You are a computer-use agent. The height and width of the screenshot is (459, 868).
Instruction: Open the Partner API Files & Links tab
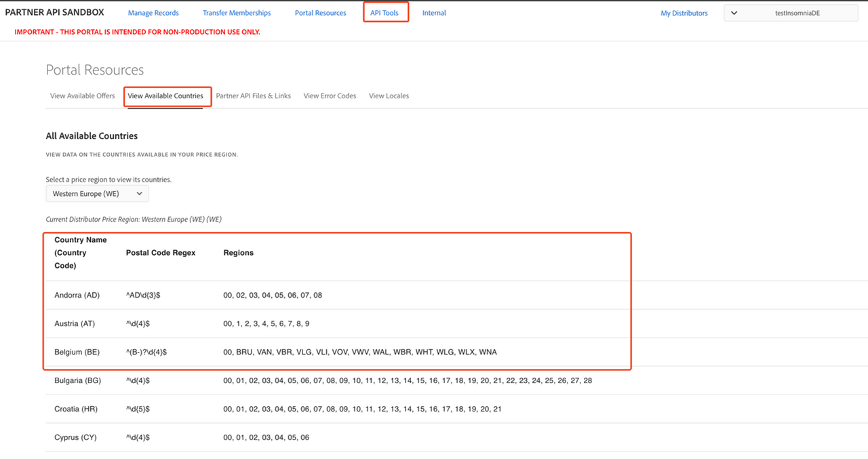(253, 96)
